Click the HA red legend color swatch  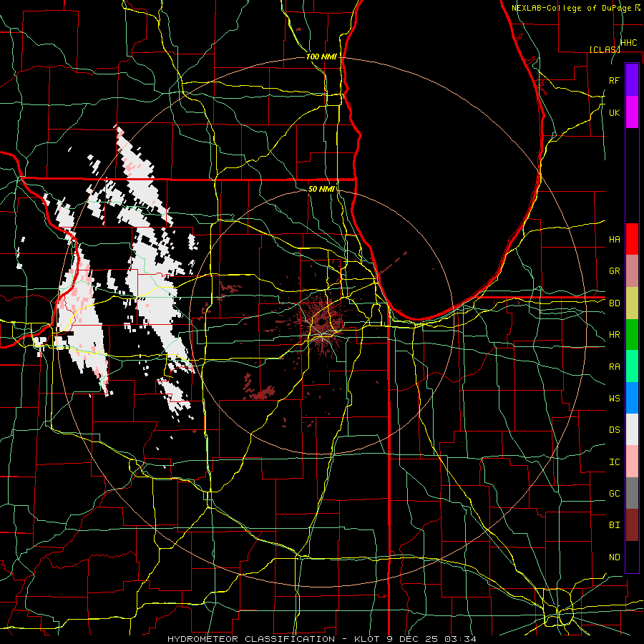pyautogui.click(x=632, y=239)
